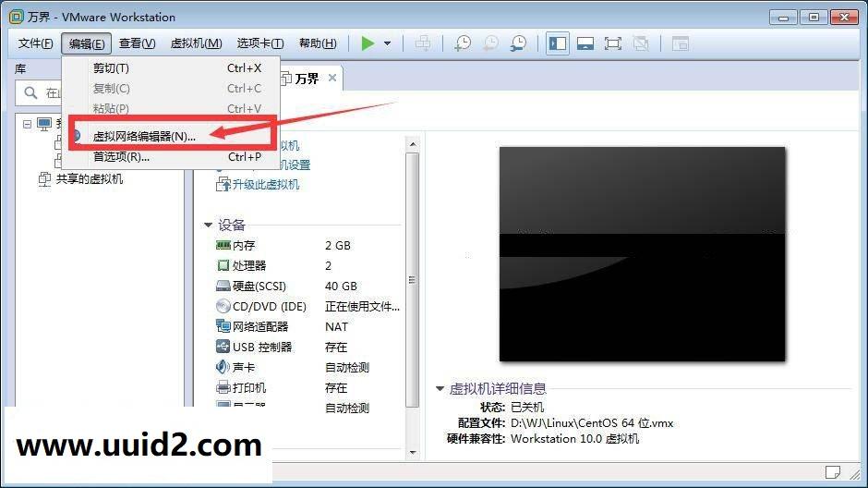Open the 虚拟机(M) menu
Viewport: 868px width, 488px height.
196,43
